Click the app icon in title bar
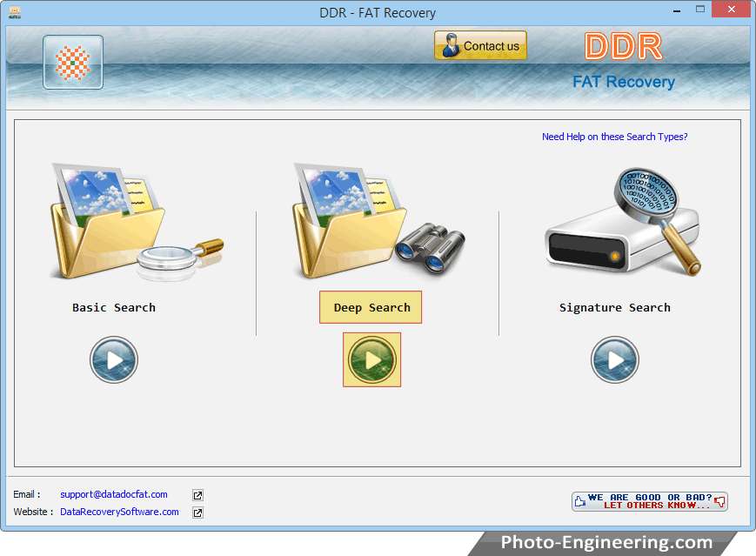Image resolution: width=756 pixels, height=556 pixels. tap(15, 12)
